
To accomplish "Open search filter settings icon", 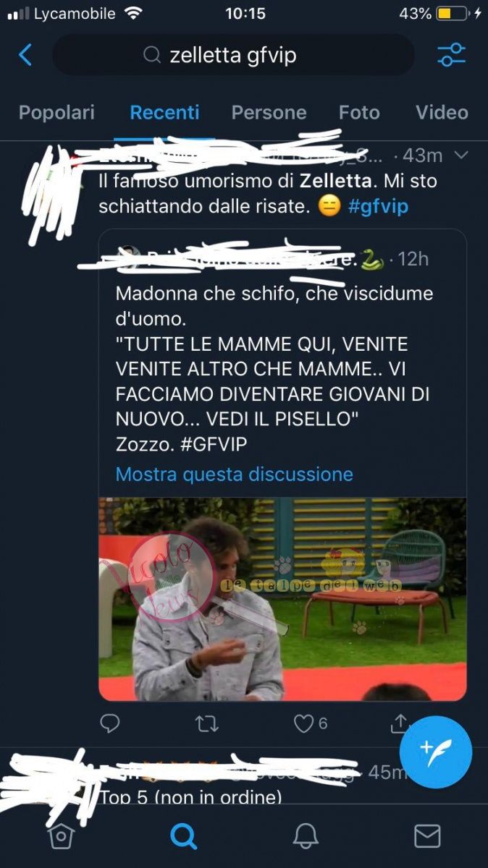I will click(451, 55).
